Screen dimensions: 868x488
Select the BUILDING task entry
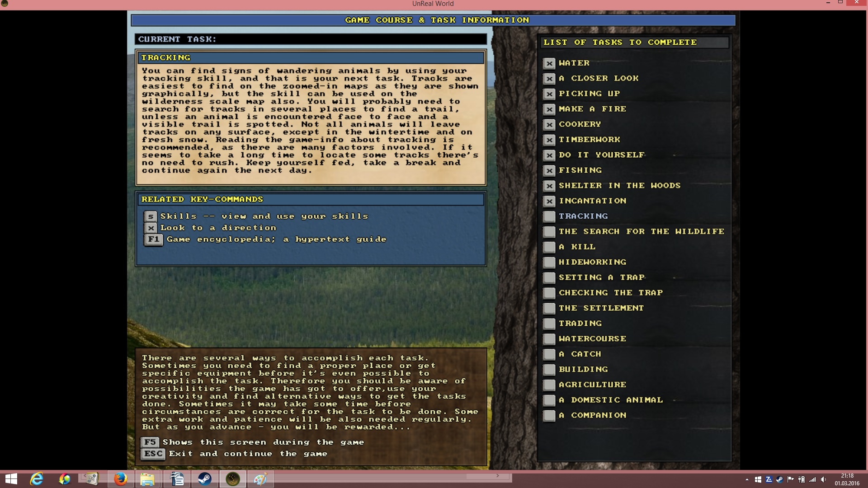point(583,370)
